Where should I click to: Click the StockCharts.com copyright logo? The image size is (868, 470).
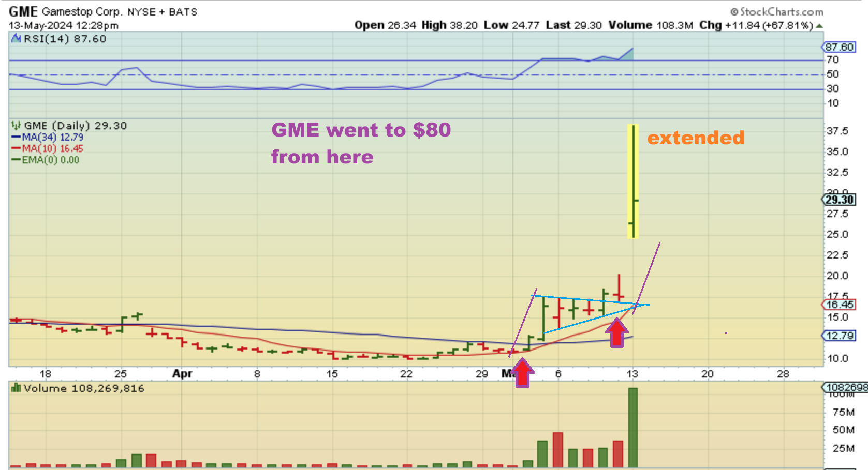[x=776, y=11]
